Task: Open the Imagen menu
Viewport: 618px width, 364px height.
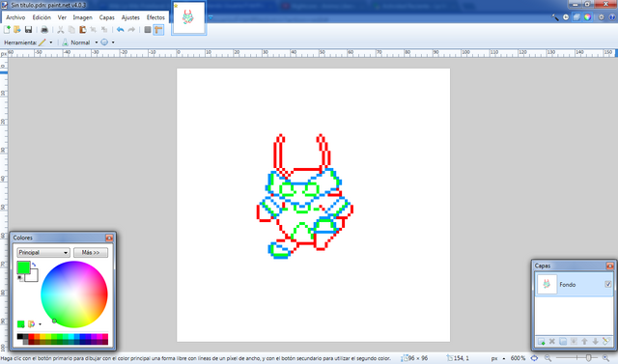Action: click(82, 17)
